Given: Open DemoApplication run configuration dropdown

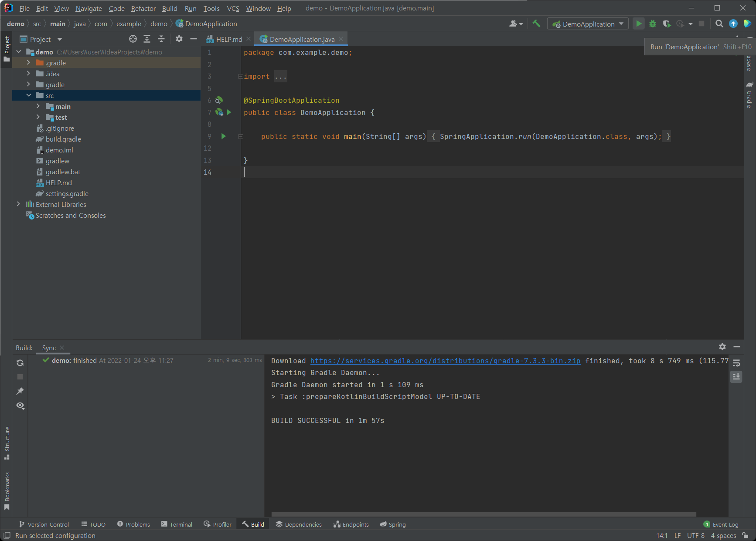Looking at the screenshot, I should pyautogui.click(x=588, y=24).
